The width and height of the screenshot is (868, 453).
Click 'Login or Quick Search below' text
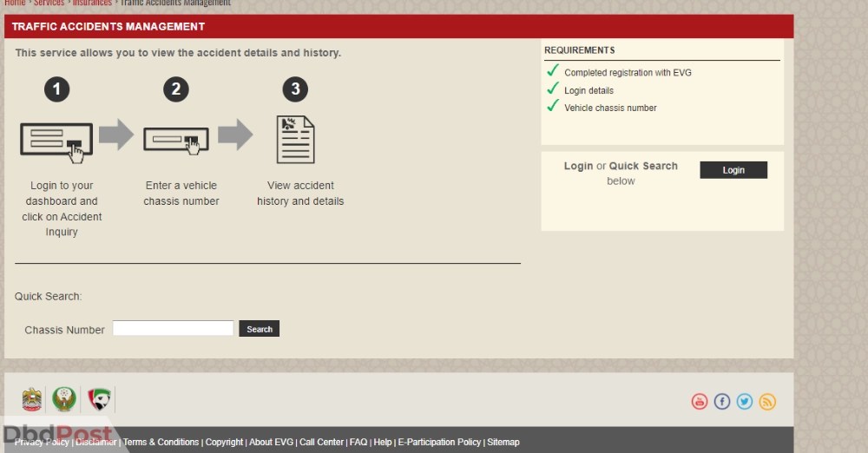pos(621,174)
